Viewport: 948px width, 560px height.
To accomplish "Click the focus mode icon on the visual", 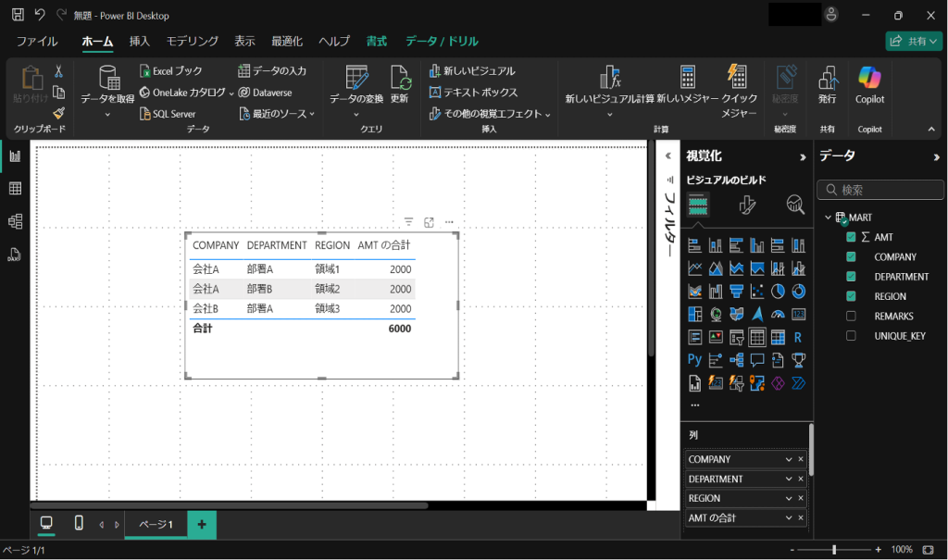I will (430, 222).
